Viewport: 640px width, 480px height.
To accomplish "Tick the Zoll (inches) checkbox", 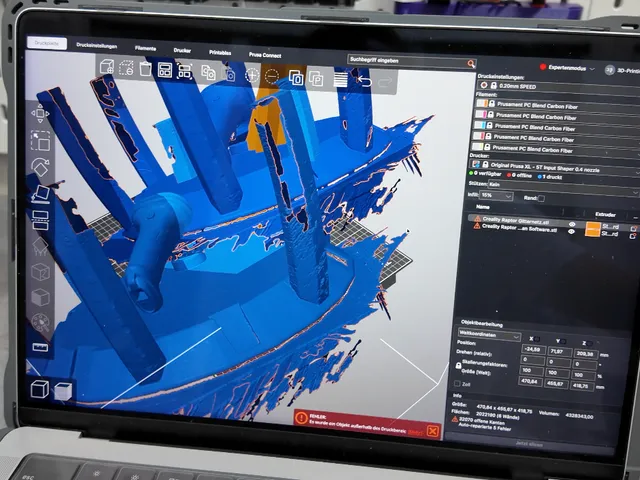I will tap(457, 384).
